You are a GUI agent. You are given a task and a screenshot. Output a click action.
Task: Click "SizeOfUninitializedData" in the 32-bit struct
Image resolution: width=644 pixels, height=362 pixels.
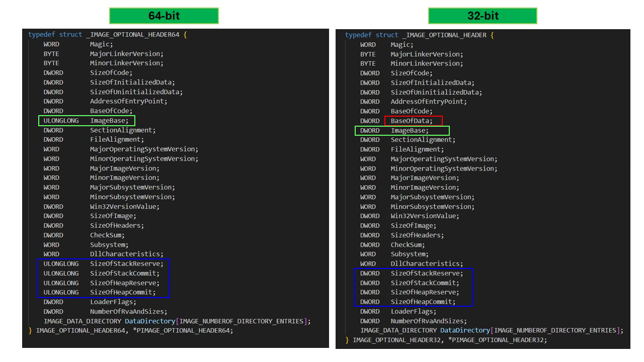[x=435, y=93]
